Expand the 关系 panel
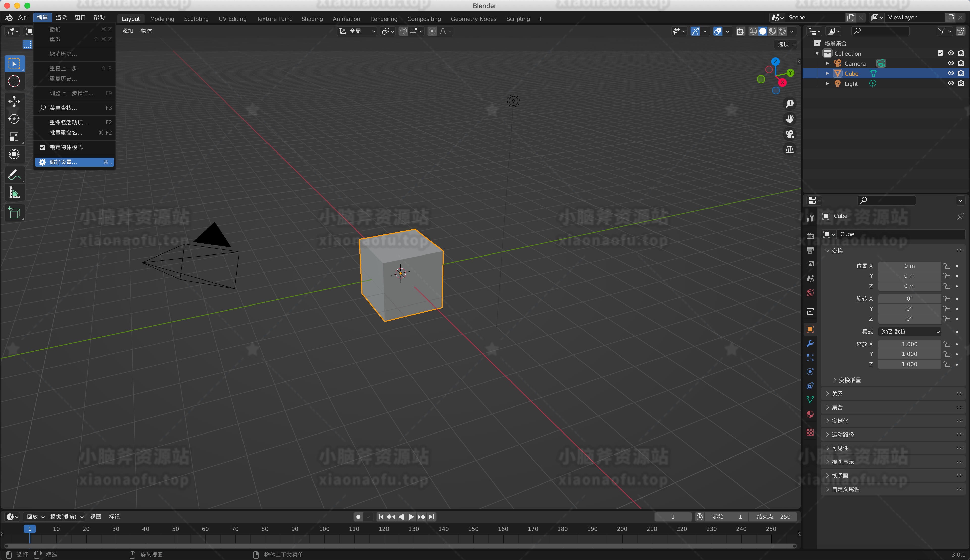 [837, 393]
